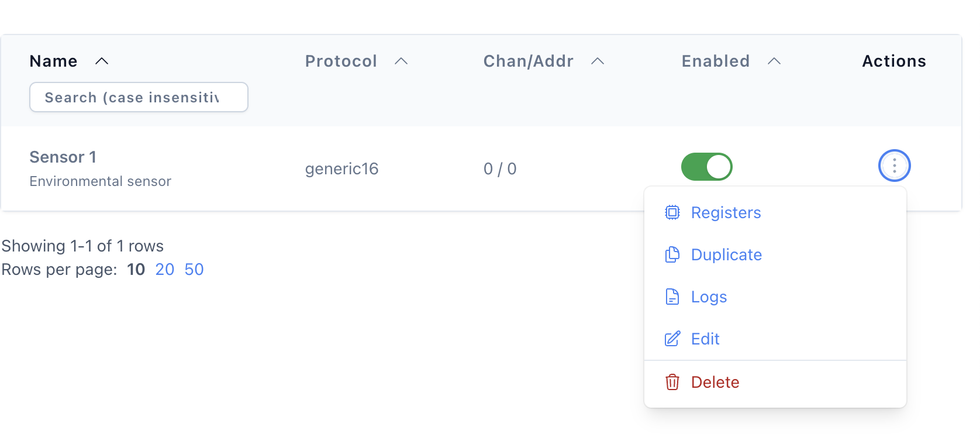Viewport: 980px width, 441px height.
Task: Open the three-dot actions menu button
Action: pos(895,166)
